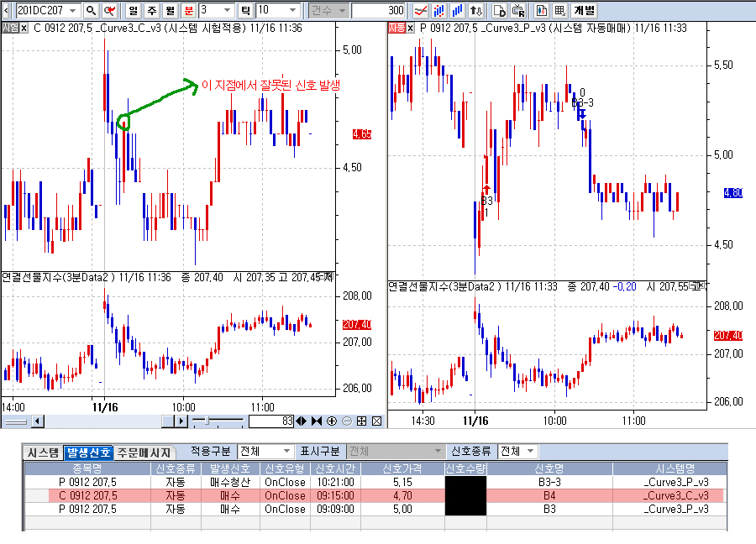Switch to the 시스템 tab
This screenshot has width=756, height=544.
coord(42,452)
